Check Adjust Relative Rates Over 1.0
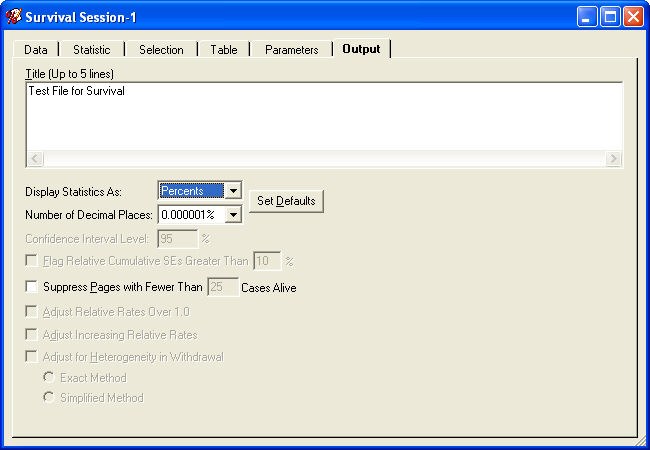The height and width of the screenshot is (450, 650). coord(32,312)
